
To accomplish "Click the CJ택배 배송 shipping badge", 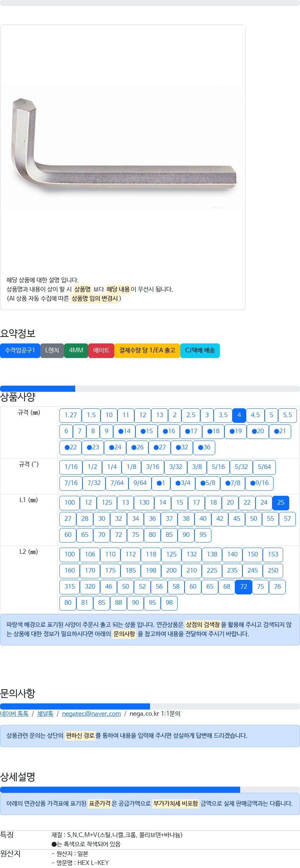I will click(200, 350).
